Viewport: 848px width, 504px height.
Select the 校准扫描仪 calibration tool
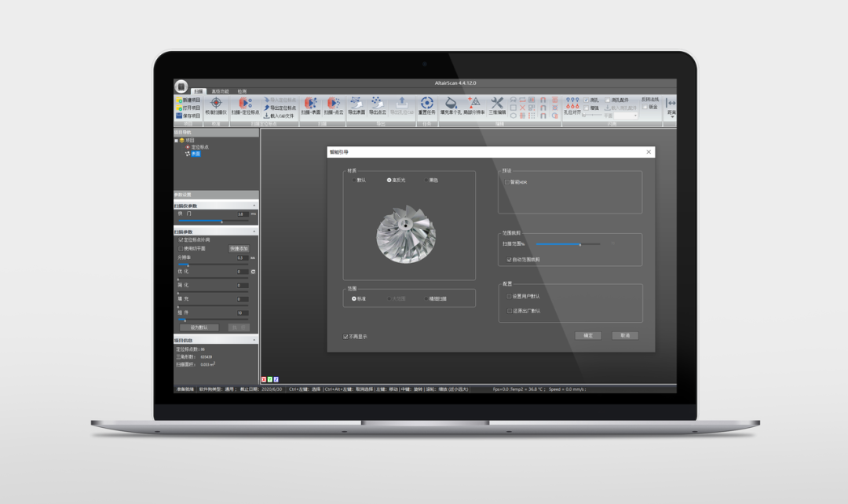tap(217, 104)
